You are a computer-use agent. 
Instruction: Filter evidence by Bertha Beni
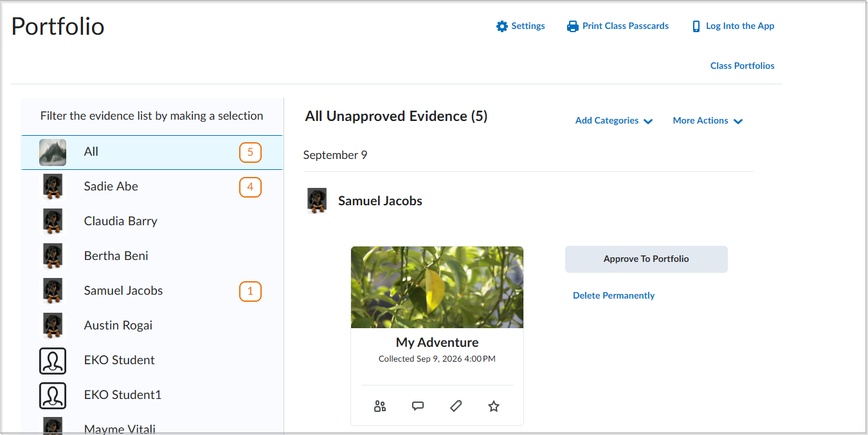coord(152,256)
